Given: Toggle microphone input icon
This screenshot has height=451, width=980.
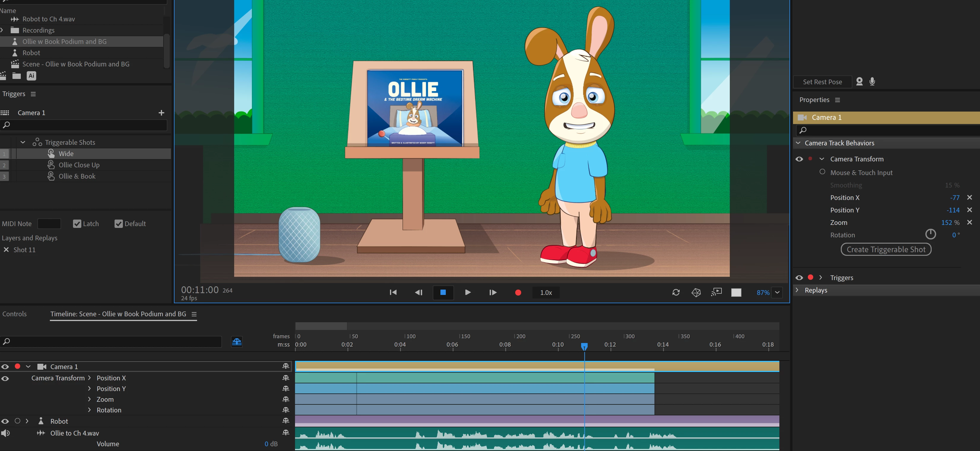Looking at the screenshot, I should click(872, 81).
